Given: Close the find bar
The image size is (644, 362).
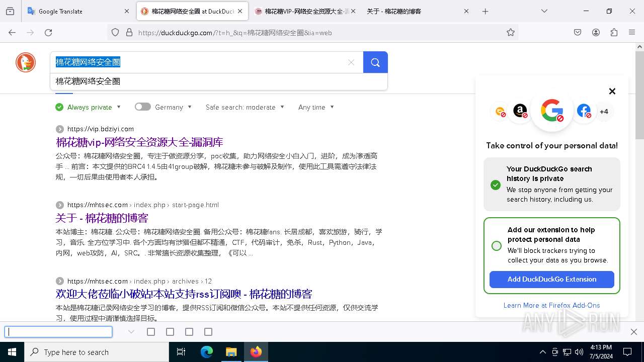Looking at the screenshot, I should click(x=634, y=332).
